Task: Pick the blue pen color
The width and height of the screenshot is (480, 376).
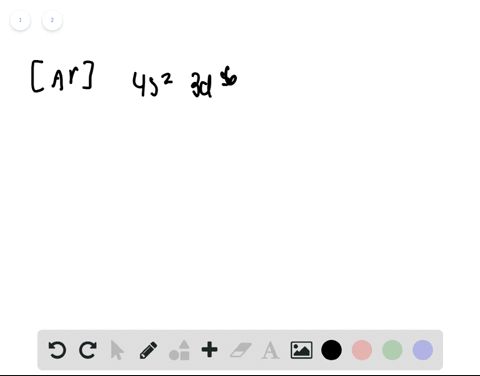Action: 423,350
